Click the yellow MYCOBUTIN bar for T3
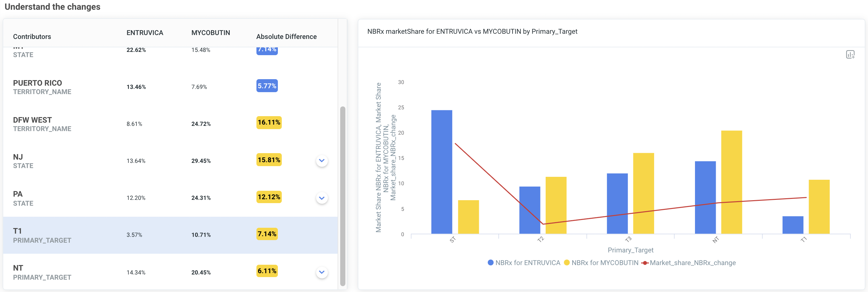Image resolution: width=868 pixels, height=292 pixels. [x=643, y=193]
